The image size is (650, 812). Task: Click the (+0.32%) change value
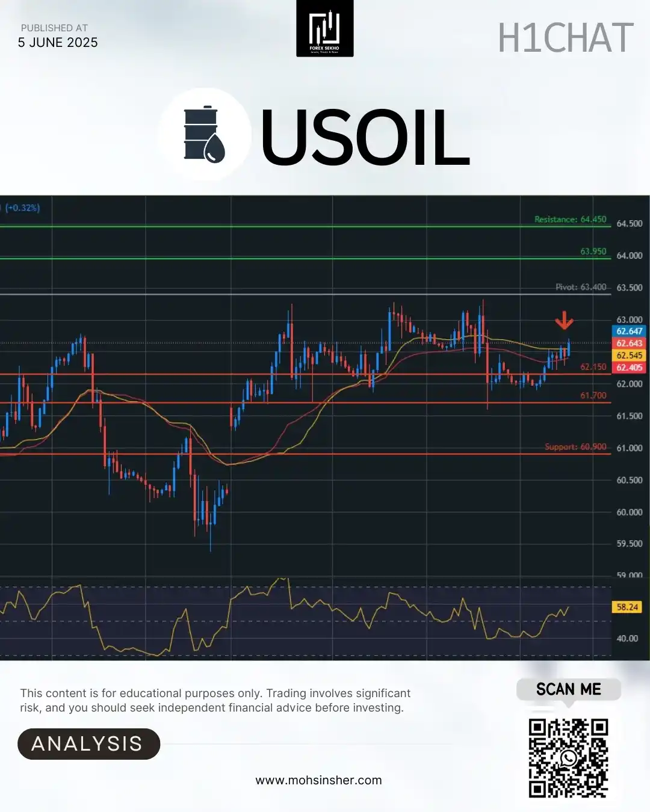(x=23, y=208)
